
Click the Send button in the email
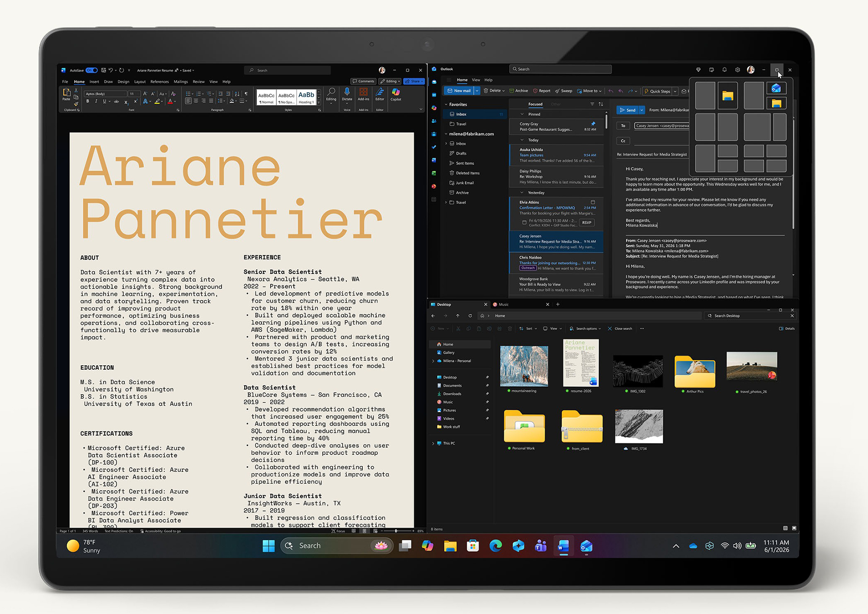click(x=628, y=110)
